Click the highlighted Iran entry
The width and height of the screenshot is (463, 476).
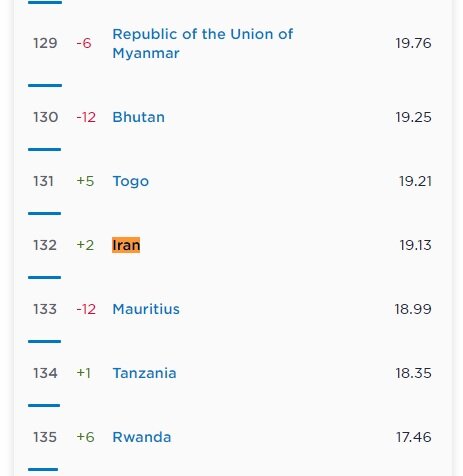pos(126,245)
